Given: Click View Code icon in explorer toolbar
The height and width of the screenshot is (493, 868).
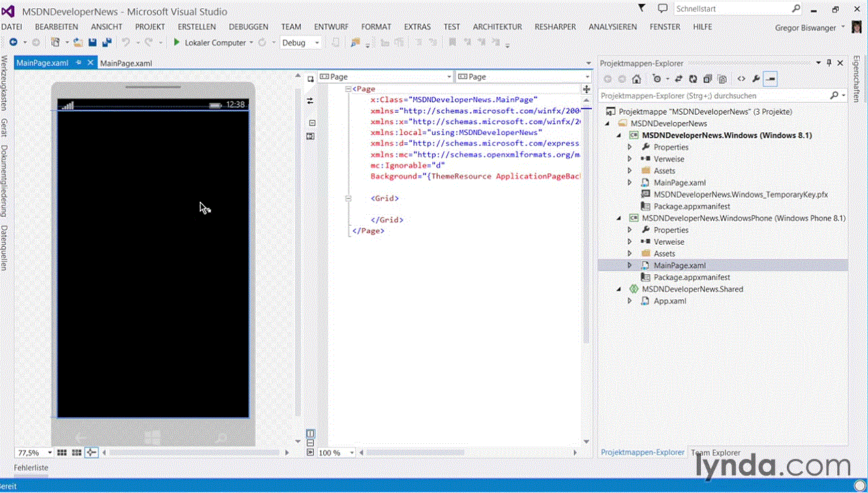Looking at the screenshot, I should [742, 79].
